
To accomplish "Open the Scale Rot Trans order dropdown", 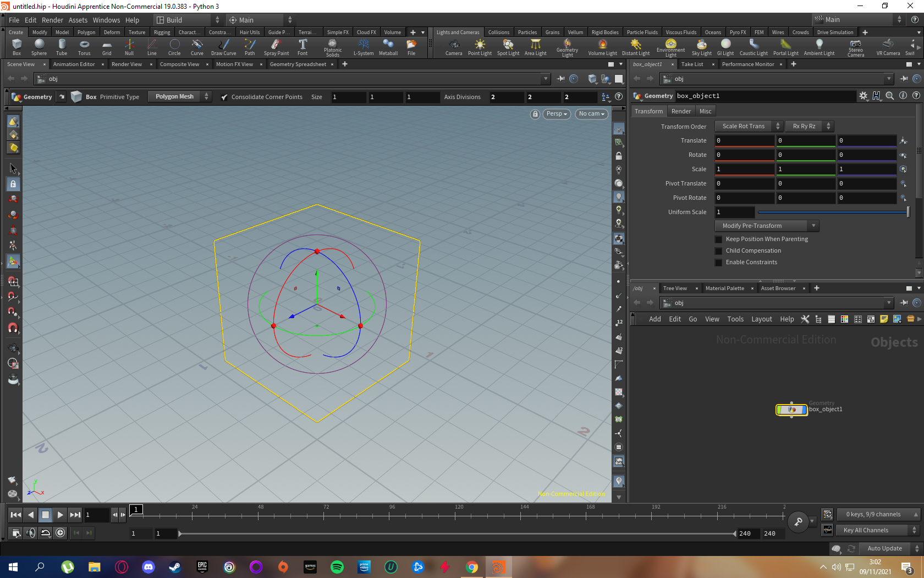I will [x=749, y=127].
